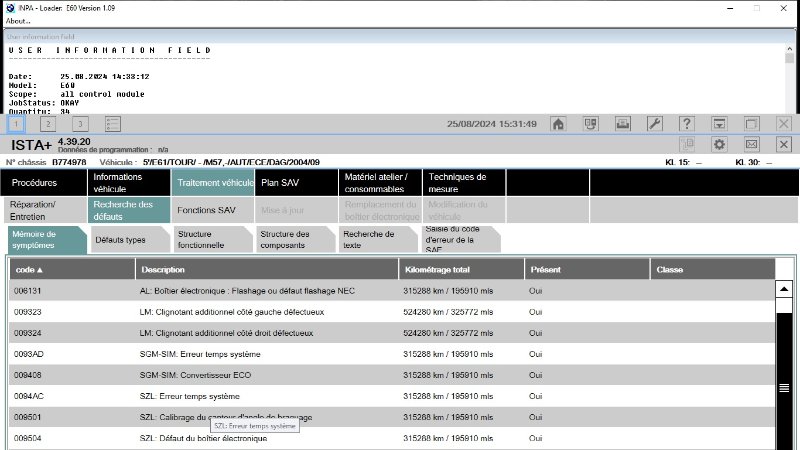Click the operations list icon
The width and height of the screenshot is (800, 450).
pyautogui.click(x=113, y=124)
